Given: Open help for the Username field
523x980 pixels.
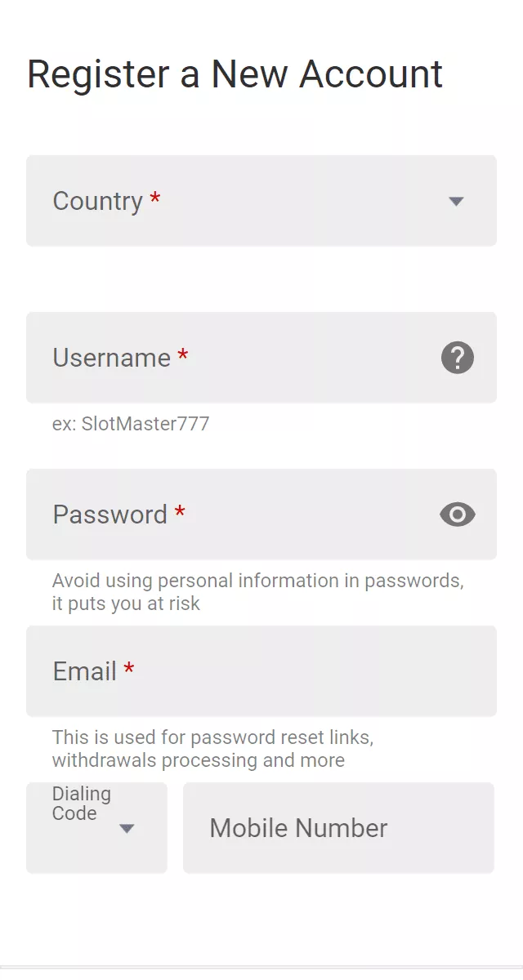Looking at the screenshot, I should [458, 358].
